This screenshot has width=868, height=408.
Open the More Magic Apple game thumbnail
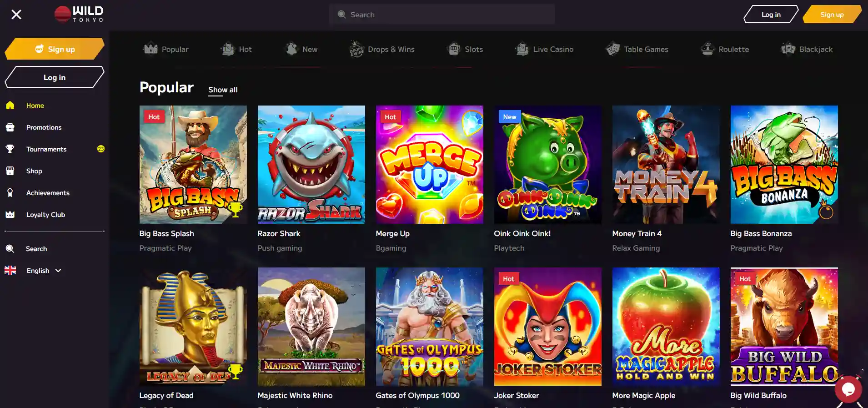coord(666,327)
